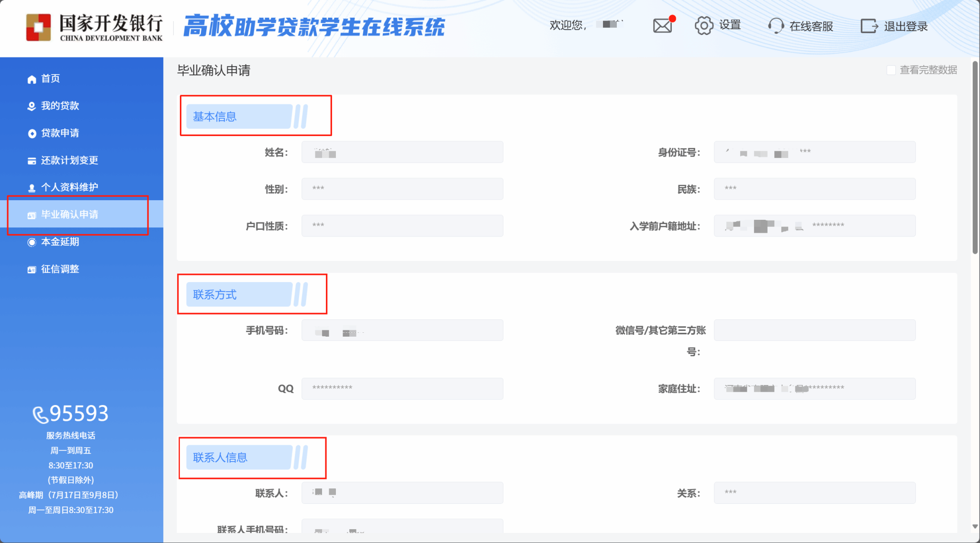The image size is (980, 543).
Task: Click the 微信号/其它第三方账号 input field
Action: pyautogui.click(x=814, y=330)
